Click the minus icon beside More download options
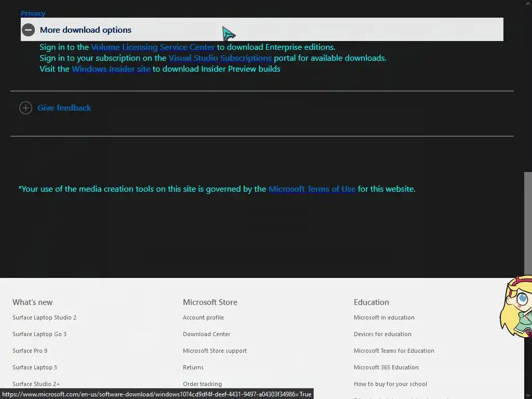This screenshot has height=399, width=532. click(29, 30)
